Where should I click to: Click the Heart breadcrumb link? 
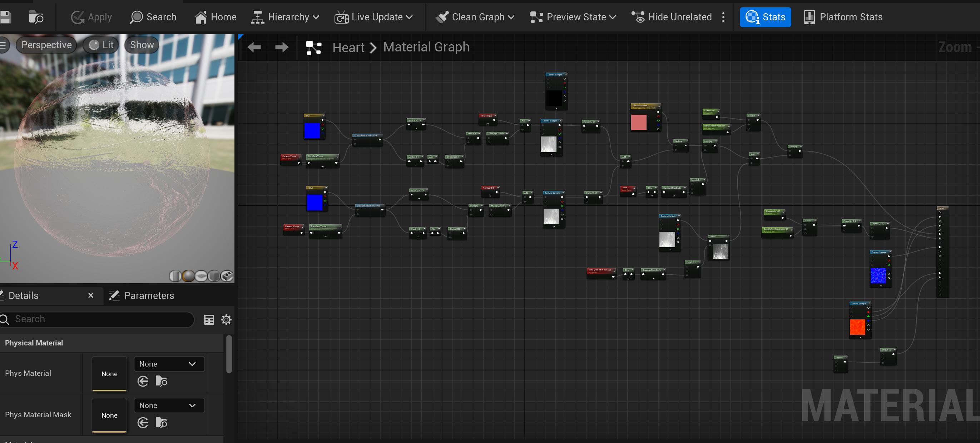348,48
